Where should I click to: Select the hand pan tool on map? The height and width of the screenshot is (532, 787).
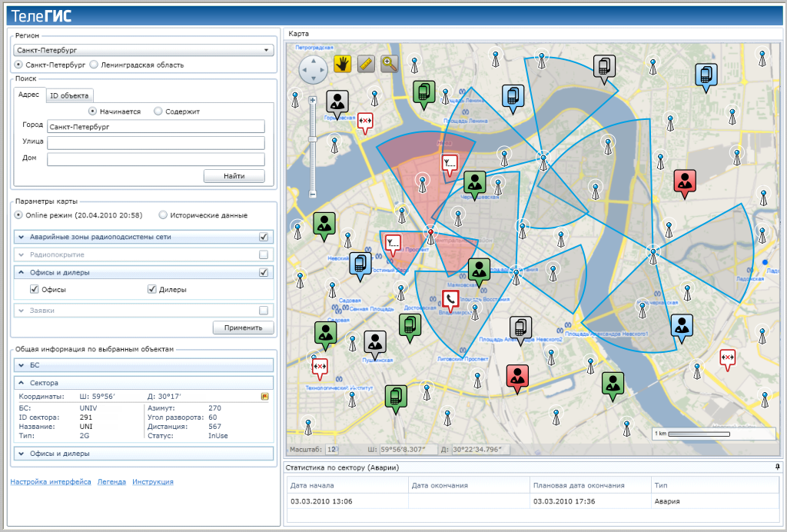343,65
